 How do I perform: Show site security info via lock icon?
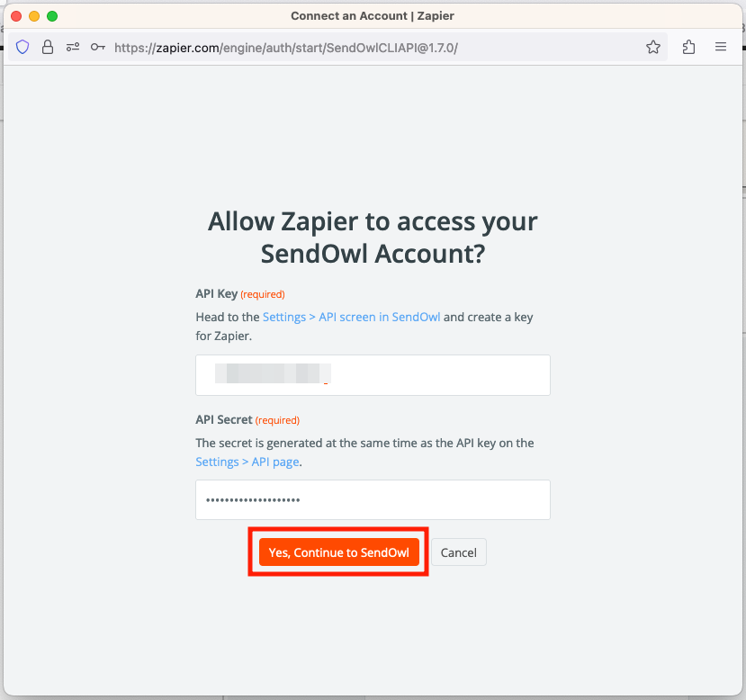point(48,47)
